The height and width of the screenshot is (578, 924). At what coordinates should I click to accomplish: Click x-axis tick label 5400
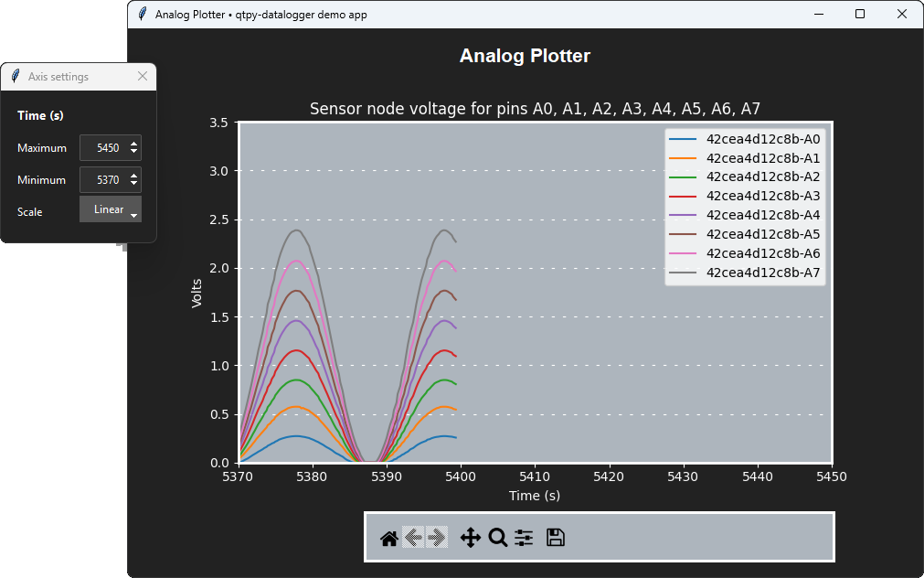pos(461,476)
